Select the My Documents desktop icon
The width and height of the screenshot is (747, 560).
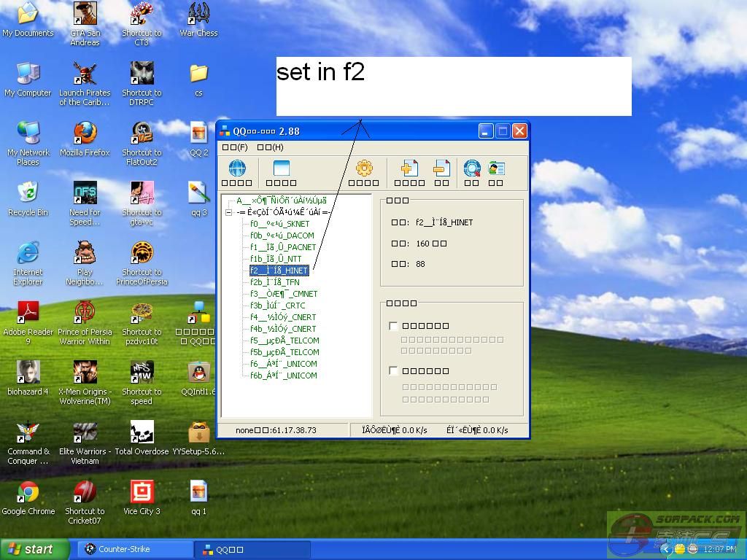point(28,20)
